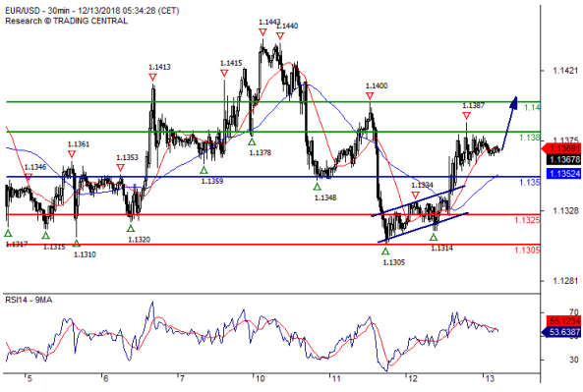Click the date label 10 on time axis
583x392 pixels.
pos(260,378)
